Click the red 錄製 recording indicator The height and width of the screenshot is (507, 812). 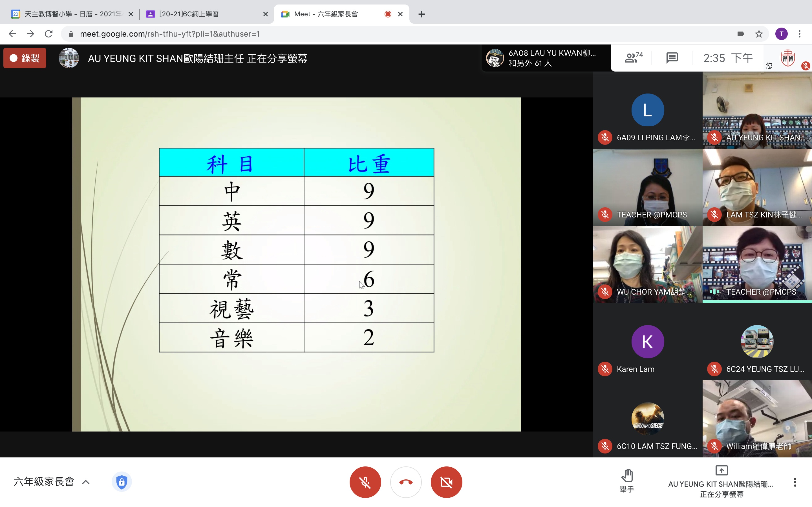click(x=25, y=58)
